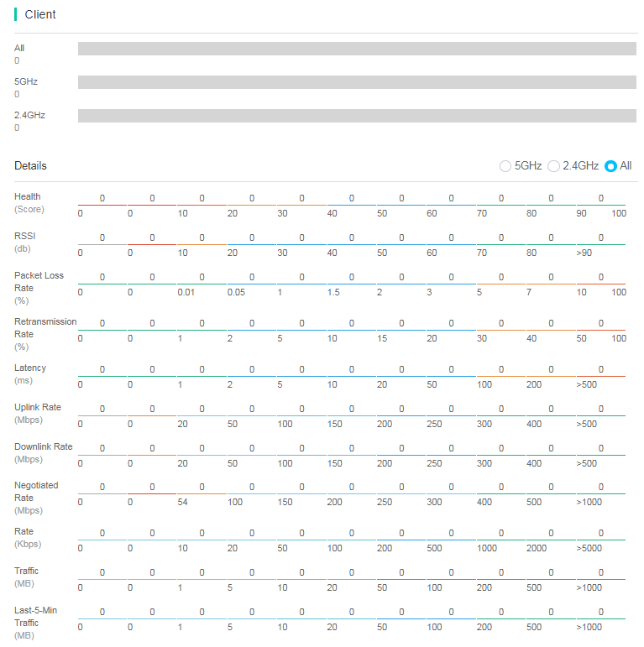Click the Details section heading
The image size is (644, 647).
pyautogui.click(x=30, y=166)
